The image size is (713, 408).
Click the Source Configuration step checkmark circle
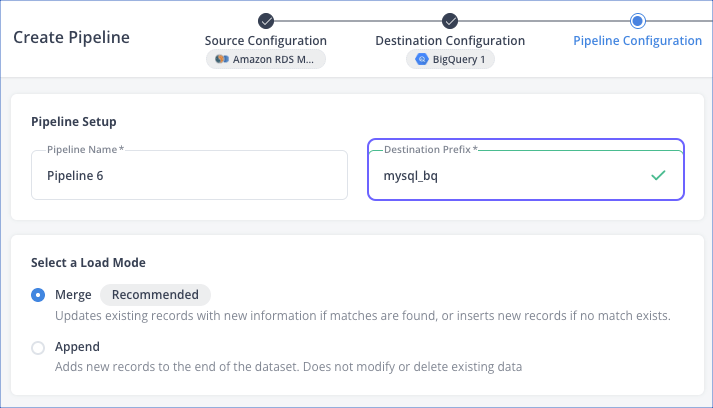[265, 20]
